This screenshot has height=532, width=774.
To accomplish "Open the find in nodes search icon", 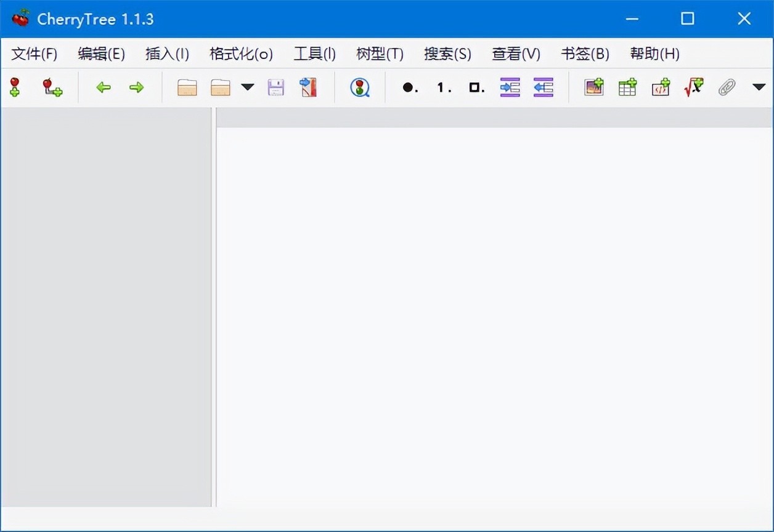I will coord(360,87).
